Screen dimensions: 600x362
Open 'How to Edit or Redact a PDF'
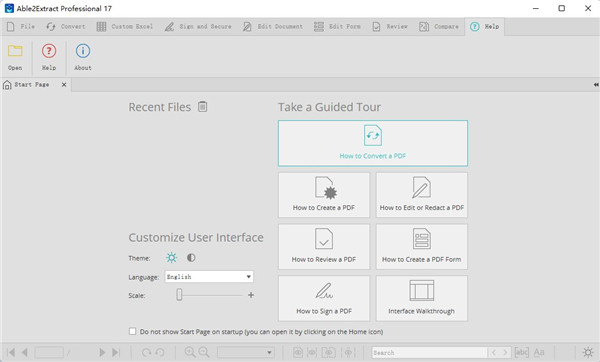click(x=422, y=195)
